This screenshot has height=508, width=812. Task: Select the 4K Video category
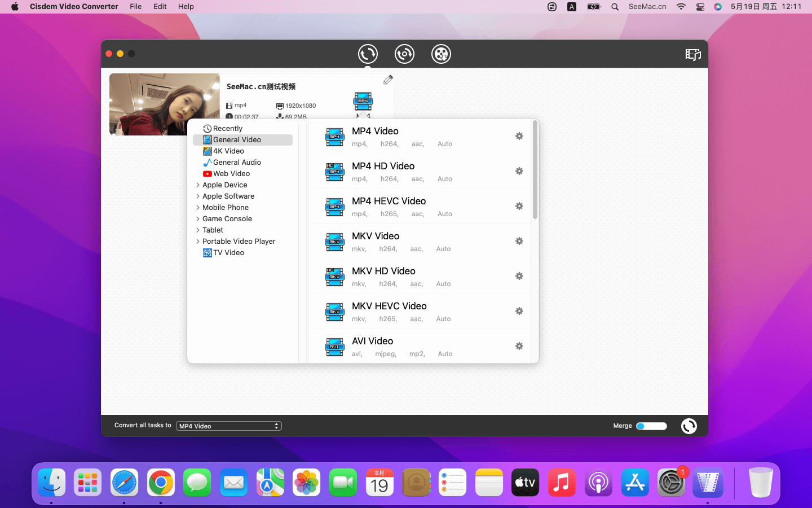[x=228, y=151]
